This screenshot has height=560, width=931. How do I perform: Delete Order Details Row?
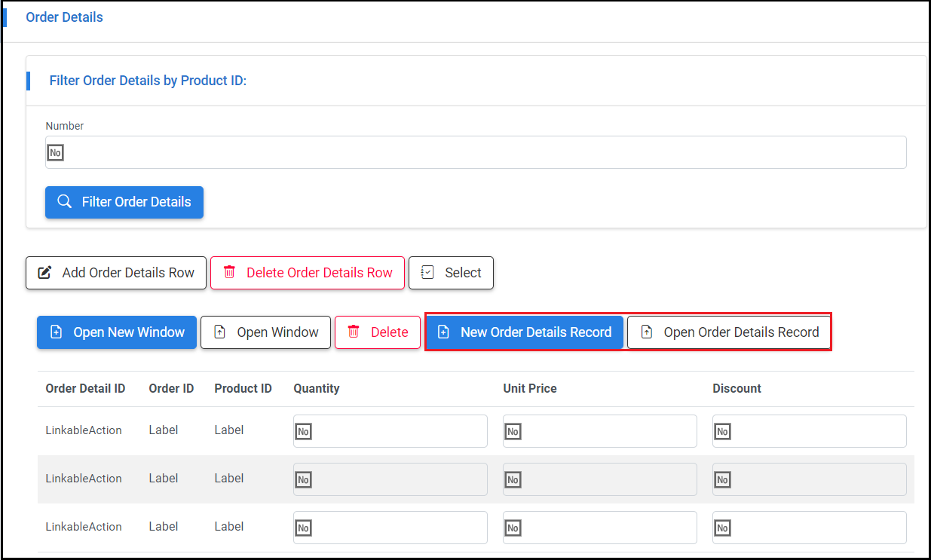point(308,273)
